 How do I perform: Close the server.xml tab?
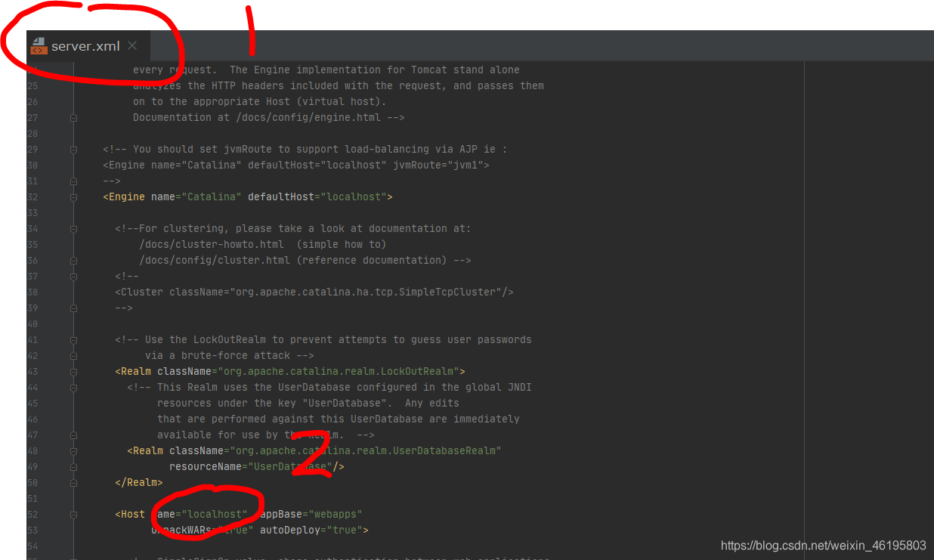point(132,46)
